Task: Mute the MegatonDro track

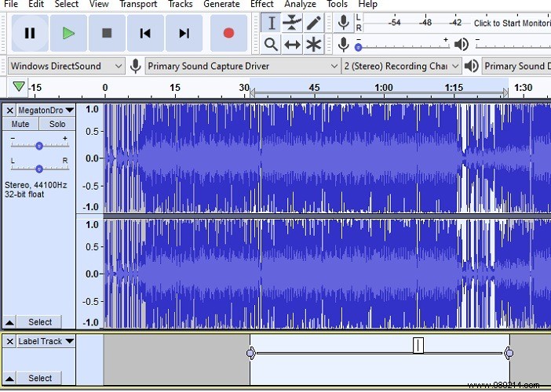Action: 20,124
